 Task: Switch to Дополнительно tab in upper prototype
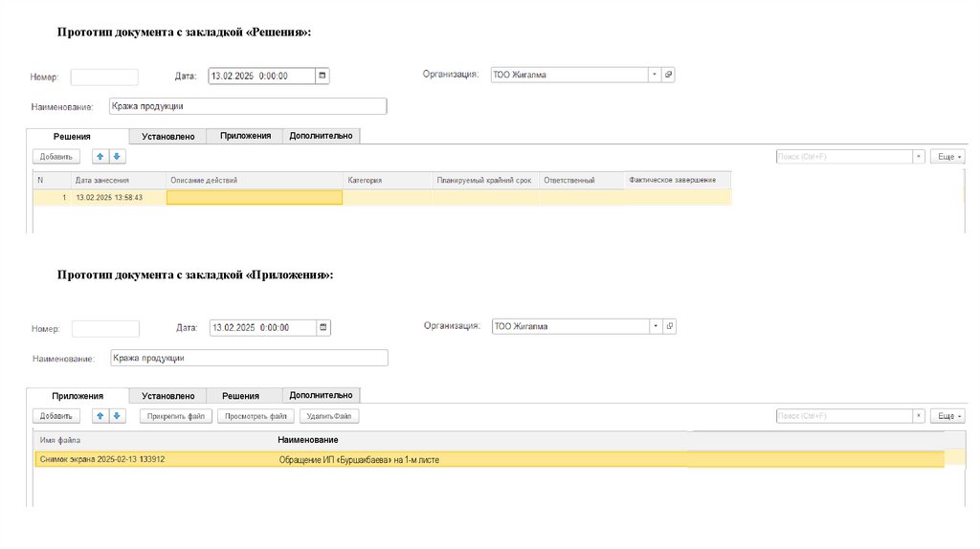click(322, 136)
